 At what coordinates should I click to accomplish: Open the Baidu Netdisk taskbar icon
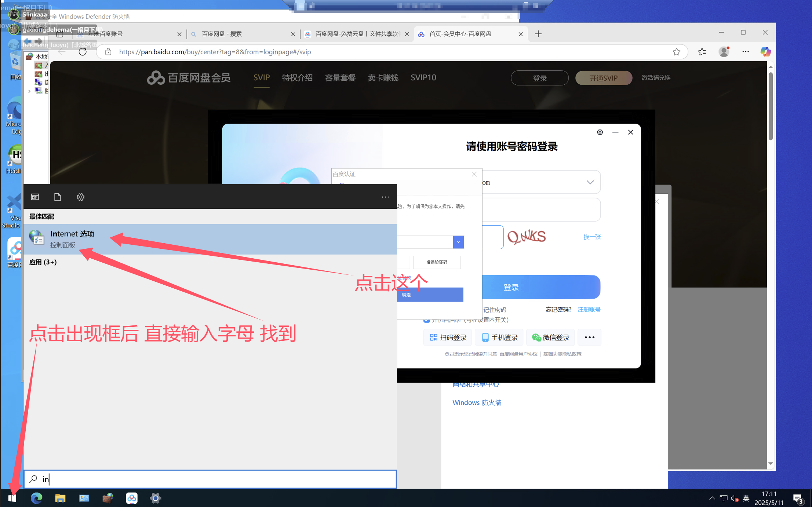point(132,498)
